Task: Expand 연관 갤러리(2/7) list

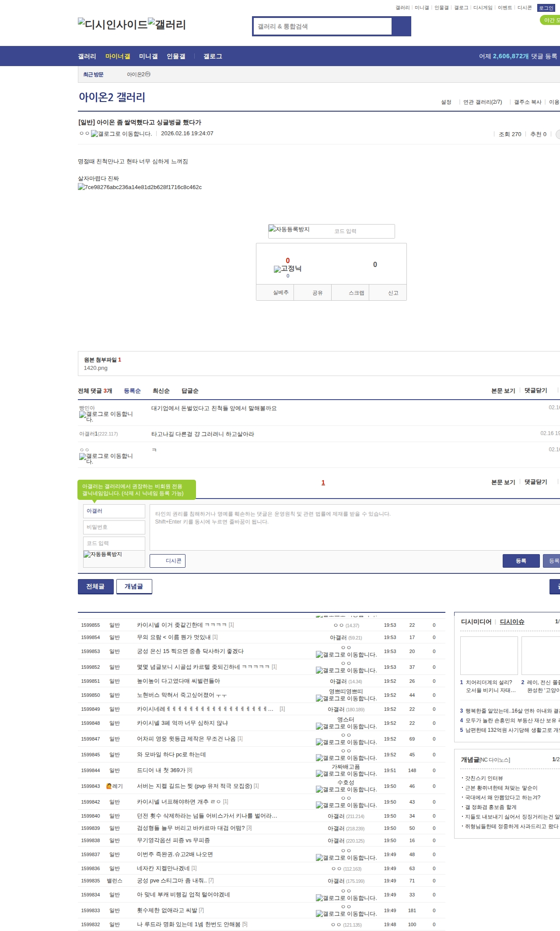Action: click(x=483, y=102)
